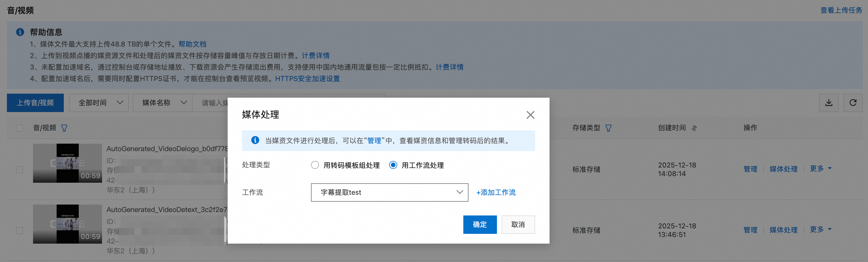The height and width of the screenshot is (262, 868).
Task: Click the refresh list icon
Action: [x=852, y=103]
